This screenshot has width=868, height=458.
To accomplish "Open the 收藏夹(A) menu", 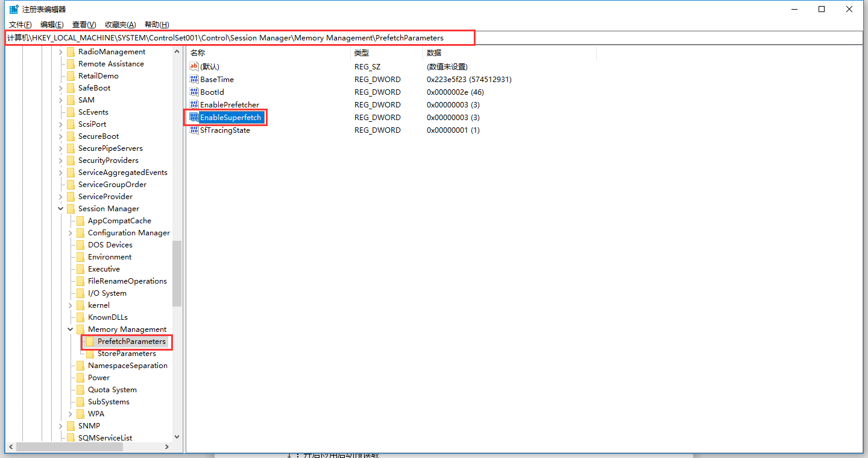I will point(120,25).
